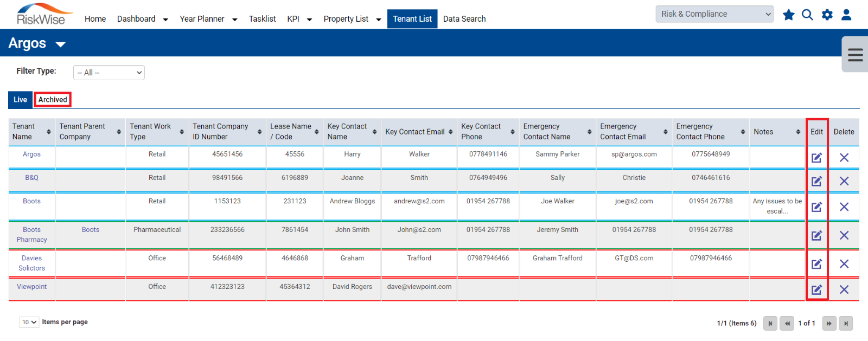Viewport: 868px width, 341px height.
Task: Open the Argos tenant link
Action: (x=31, y=155)
